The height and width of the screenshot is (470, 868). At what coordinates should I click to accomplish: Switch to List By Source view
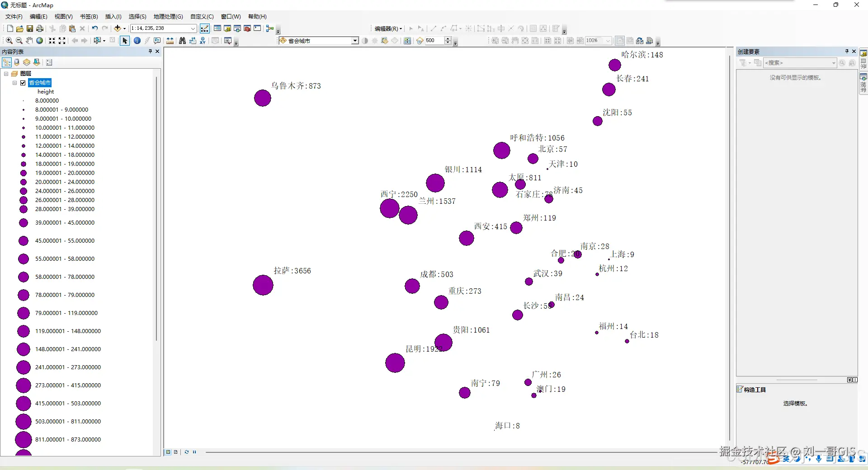[x=17, y=62]
